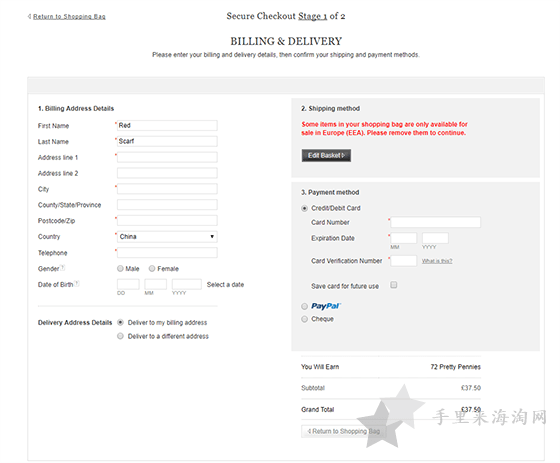This screenshot has height=463, width=560.
Task: Choose Deliver to a different address
Action: [x=120, y=336]
